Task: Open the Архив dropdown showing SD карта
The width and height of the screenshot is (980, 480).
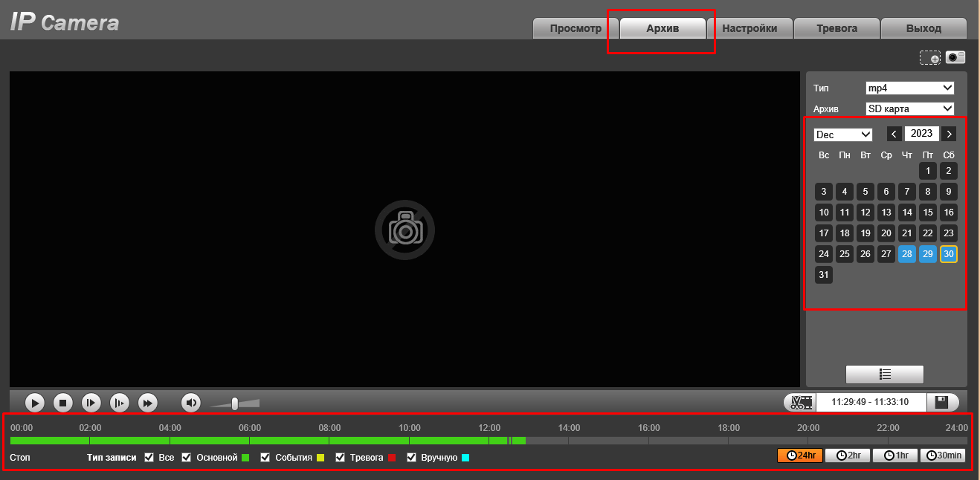Action: click(909, 108)
